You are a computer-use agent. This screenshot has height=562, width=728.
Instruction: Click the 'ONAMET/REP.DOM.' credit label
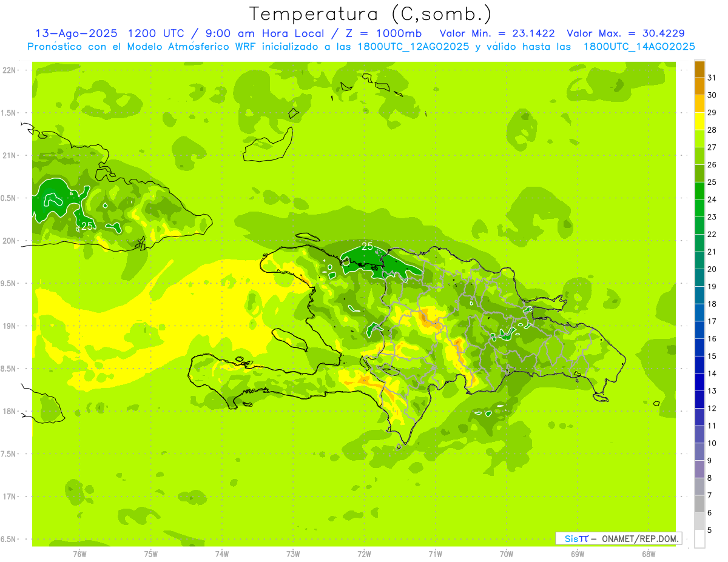click(641, 538)
